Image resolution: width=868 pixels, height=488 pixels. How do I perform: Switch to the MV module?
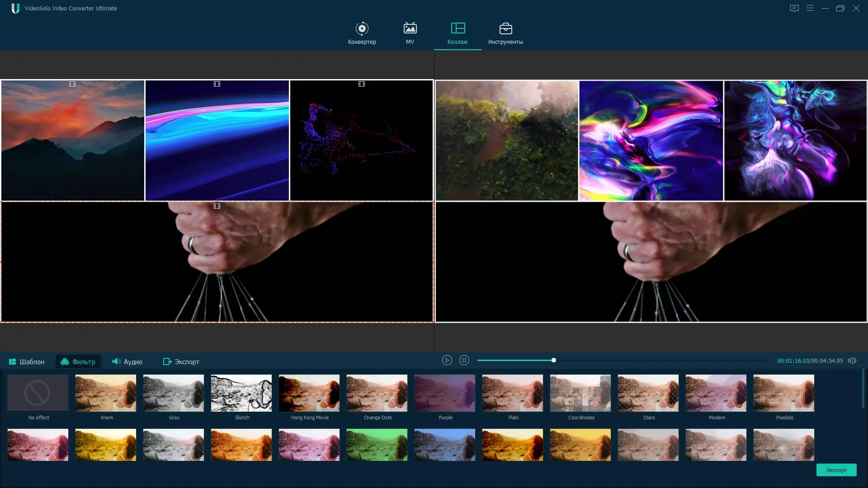pyautogui.click(x=410, y=33)
